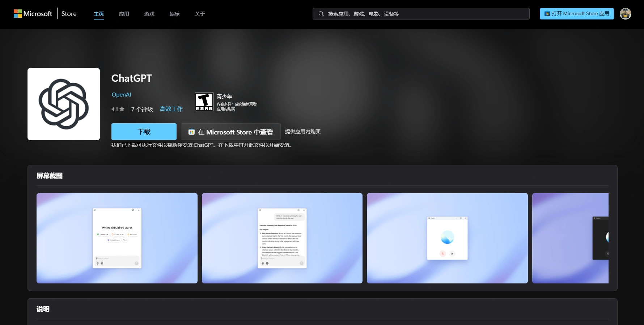Go to the 游戏 navigation tab
This screenshot has height=325, width=644.
click(149, 14)
